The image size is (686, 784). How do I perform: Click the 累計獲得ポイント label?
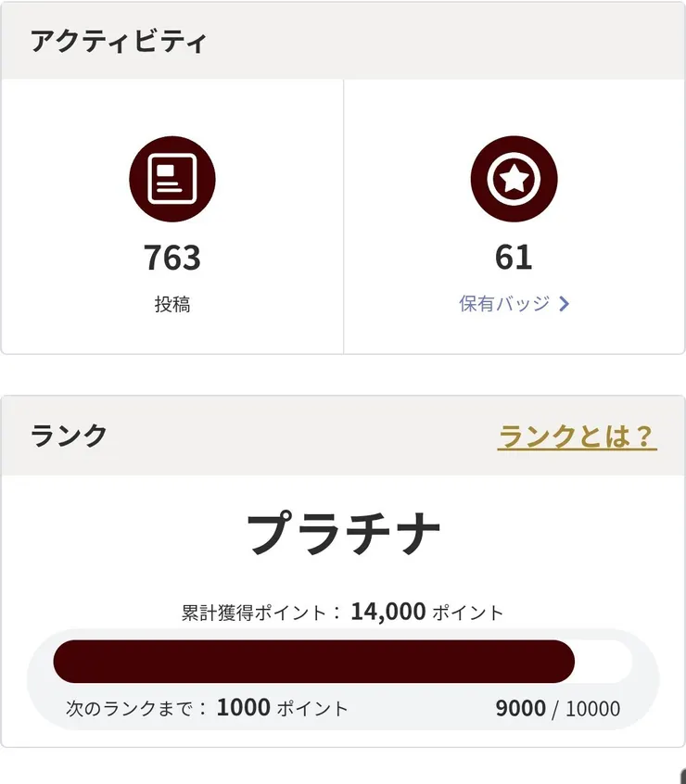[x=254, y=613]
